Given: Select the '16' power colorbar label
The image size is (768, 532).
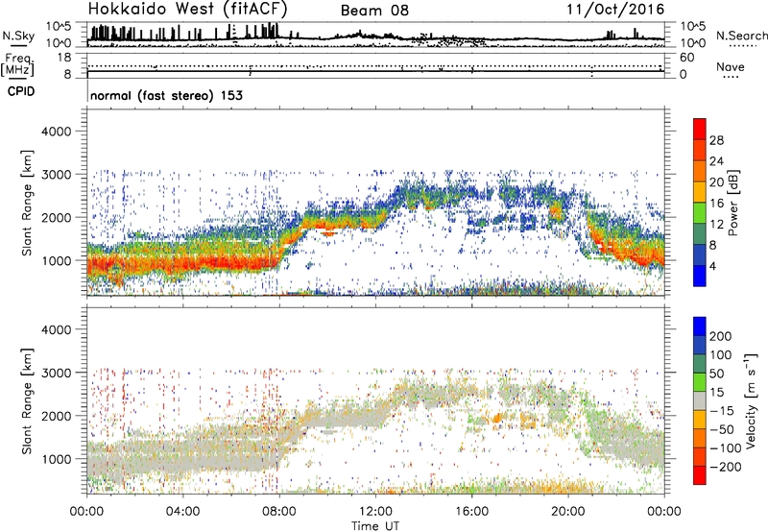Looking at the screenshot, I should 716,204.
